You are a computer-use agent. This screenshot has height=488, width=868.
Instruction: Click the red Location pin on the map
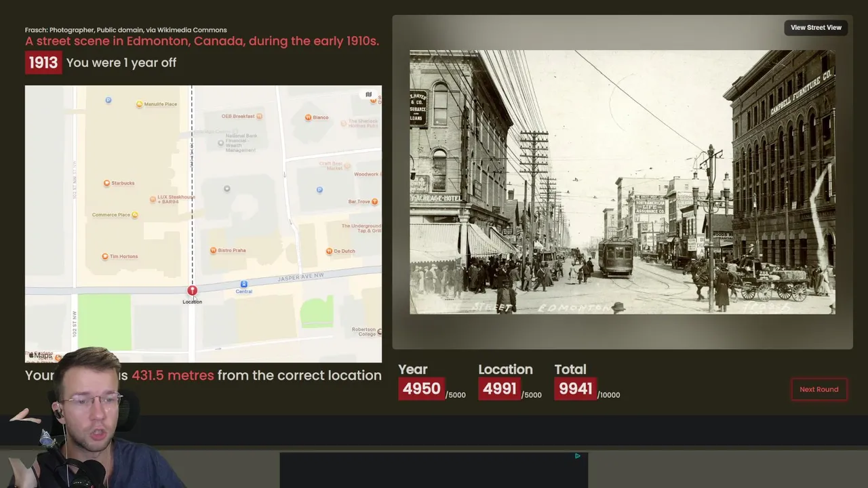pos(192,291)
